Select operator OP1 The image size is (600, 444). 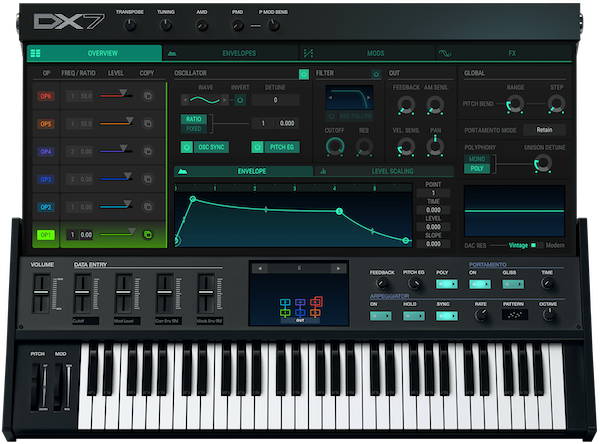pyautogui.click(x=46, y=235)
